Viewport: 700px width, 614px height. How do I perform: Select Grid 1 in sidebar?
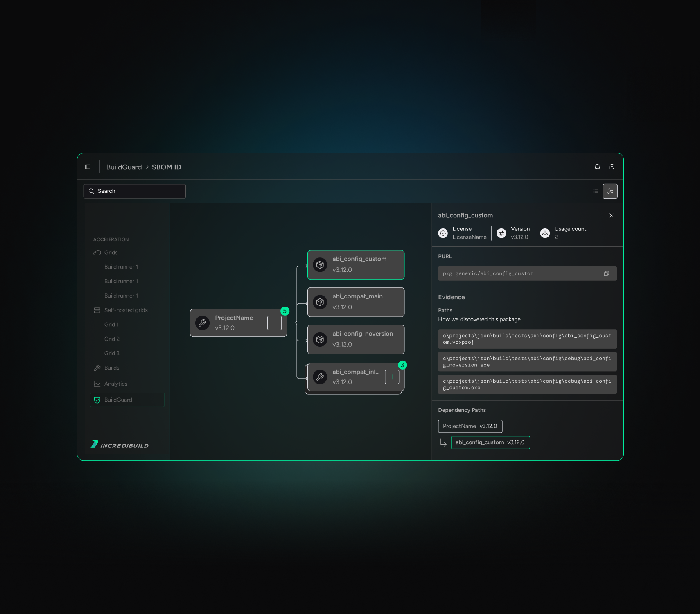[x=112, y=325]
